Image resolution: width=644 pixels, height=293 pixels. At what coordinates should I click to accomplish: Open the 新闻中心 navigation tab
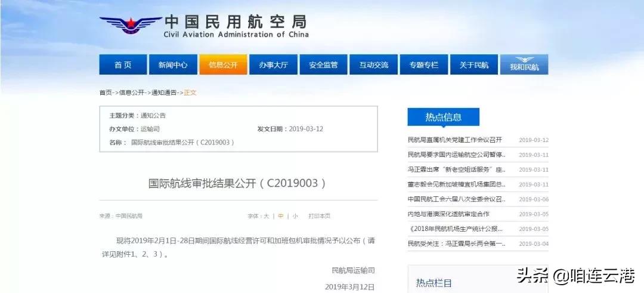coord(173,64)
